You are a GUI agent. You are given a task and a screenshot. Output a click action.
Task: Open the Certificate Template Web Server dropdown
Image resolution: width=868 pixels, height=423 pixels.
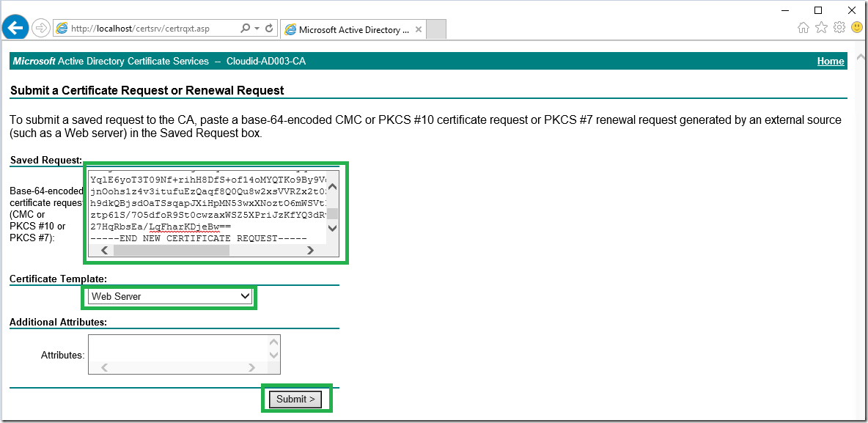point(171,297)
